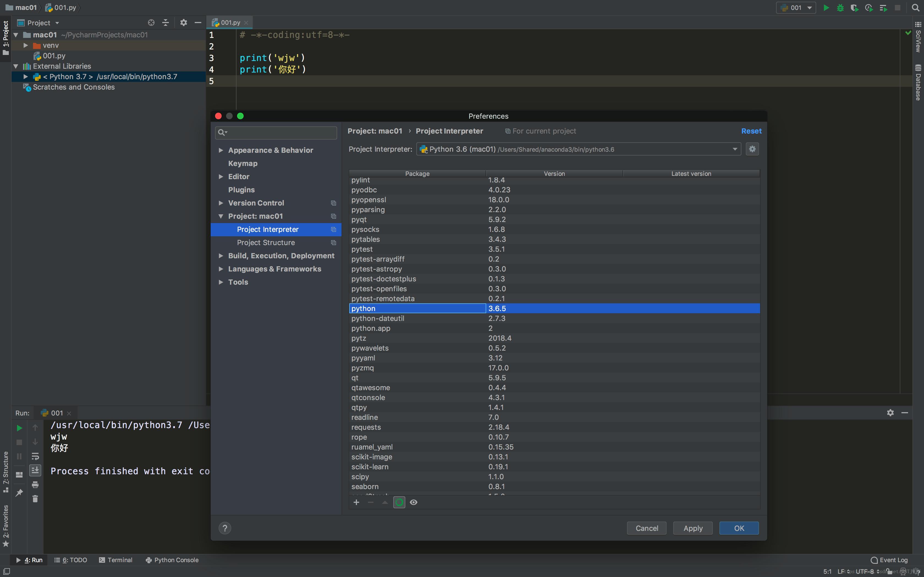Expand the Appearance & Behavior section
The width and height of the screenshot is (924, 577).
221,150
